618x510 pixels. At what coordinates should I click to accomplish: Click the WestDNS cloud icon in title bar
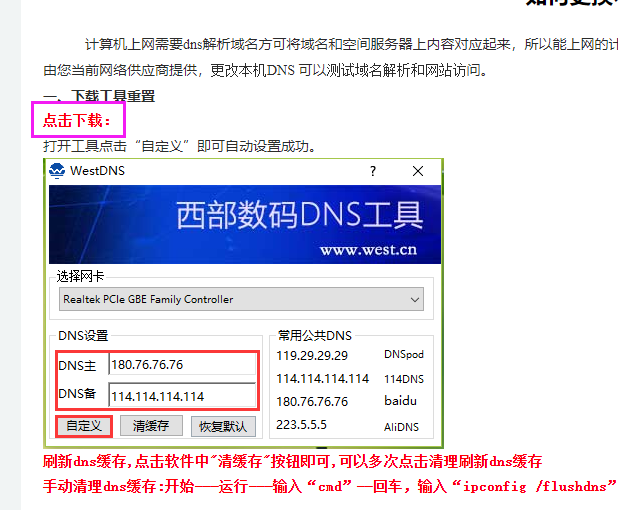pos(58,171)
